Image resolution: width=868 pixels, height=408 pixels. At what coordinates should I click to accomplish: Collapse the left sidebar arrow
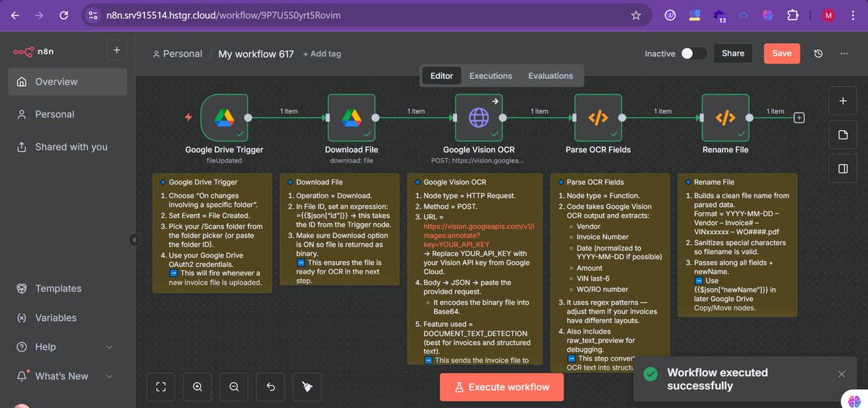pyautogui.click(x=135, y=239)
